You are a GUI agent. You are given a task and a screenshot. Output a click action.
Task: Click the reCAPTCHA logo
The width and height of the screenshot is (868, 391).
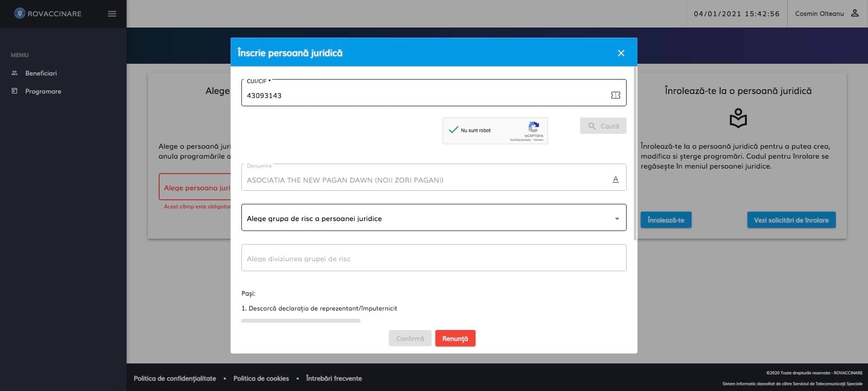click(533, 127)
